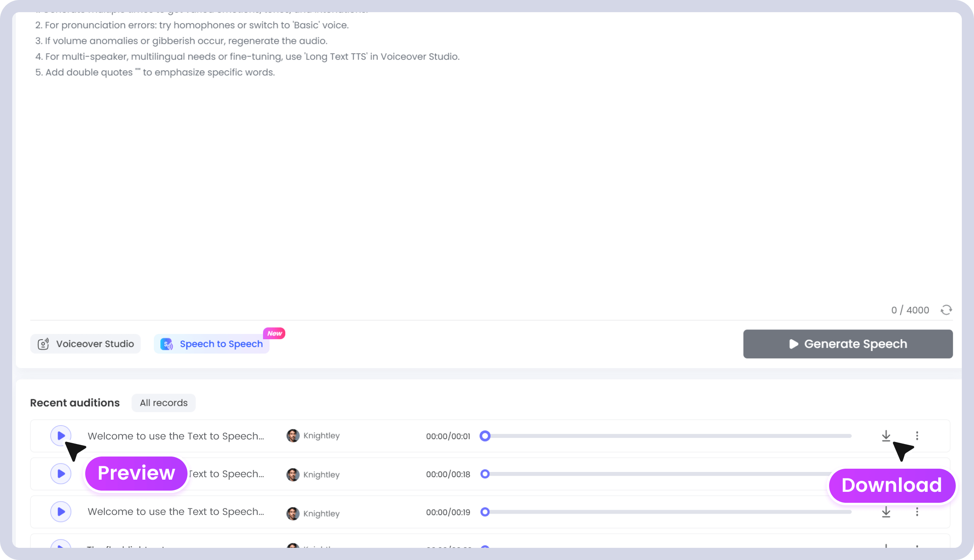This screenshot has width=974, height=560.
Task: Play the 00:19 audition recording
Action: click(61, 512)
